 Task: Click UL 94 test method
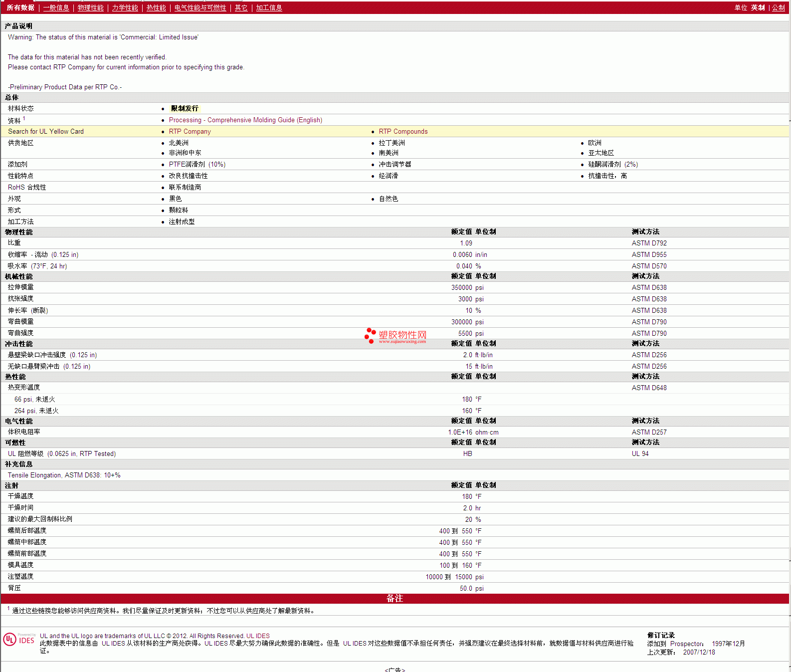(x=640, y=454)
